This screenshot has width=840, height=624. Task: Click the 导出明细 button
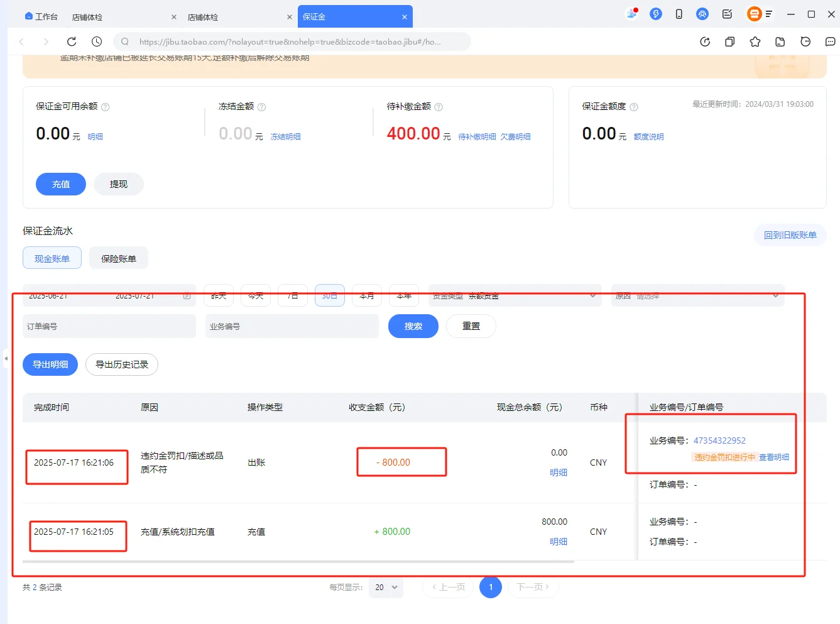point(50,364)
